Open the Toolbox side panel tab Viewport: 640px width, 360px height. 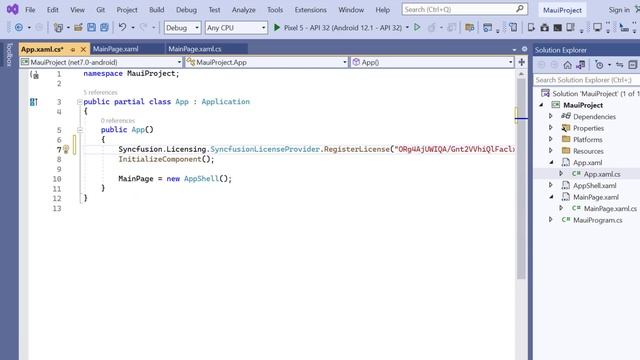coord(9,55)
